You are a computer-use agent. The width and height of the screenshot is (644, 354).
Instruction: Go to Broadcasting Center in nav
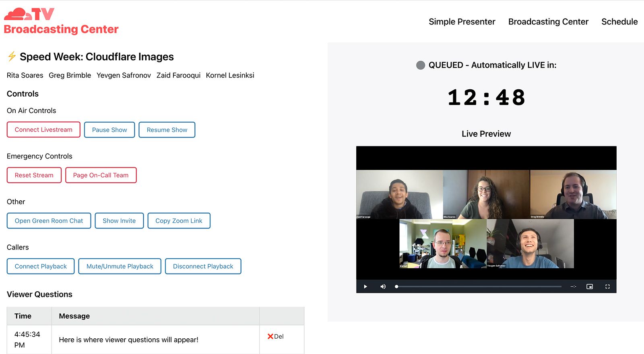pyautogui.click(x=548, y=22)
